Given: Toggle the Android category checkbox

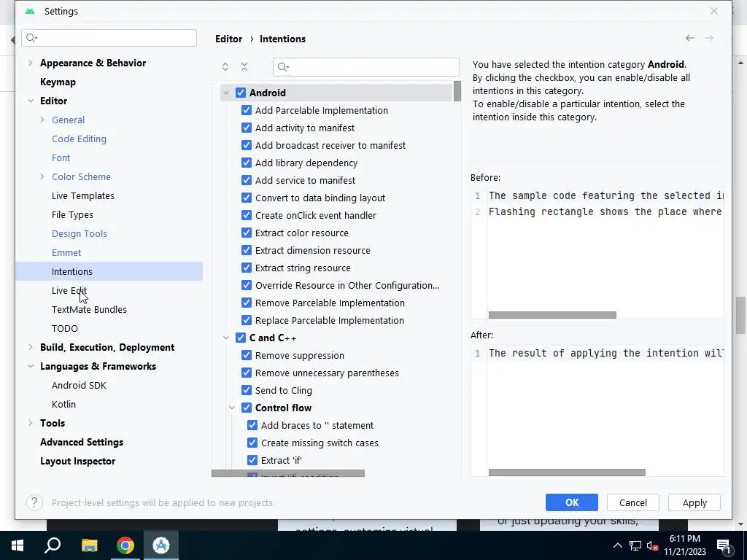Looking at the screenshot, I should 241,93.
